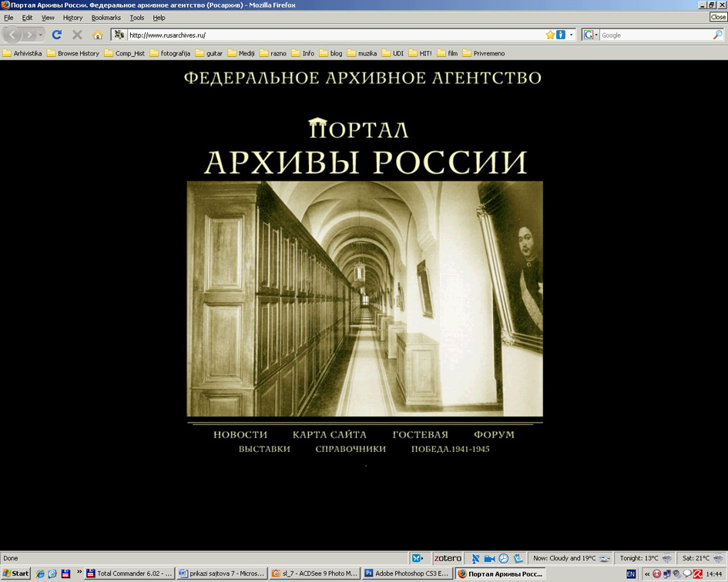Open the Bookmarks menu
This screenshot has width=728, height=582.
click(106, 18)
